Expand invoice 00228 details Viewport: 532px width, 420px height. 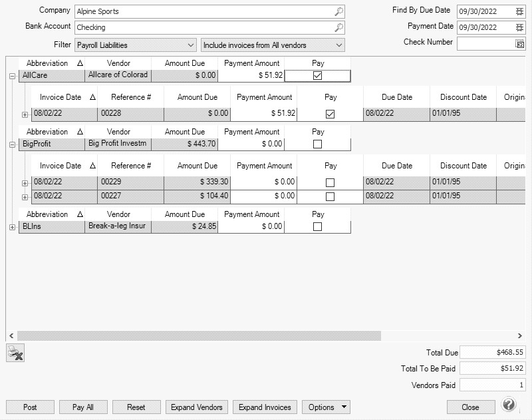(x=25, y=114)
